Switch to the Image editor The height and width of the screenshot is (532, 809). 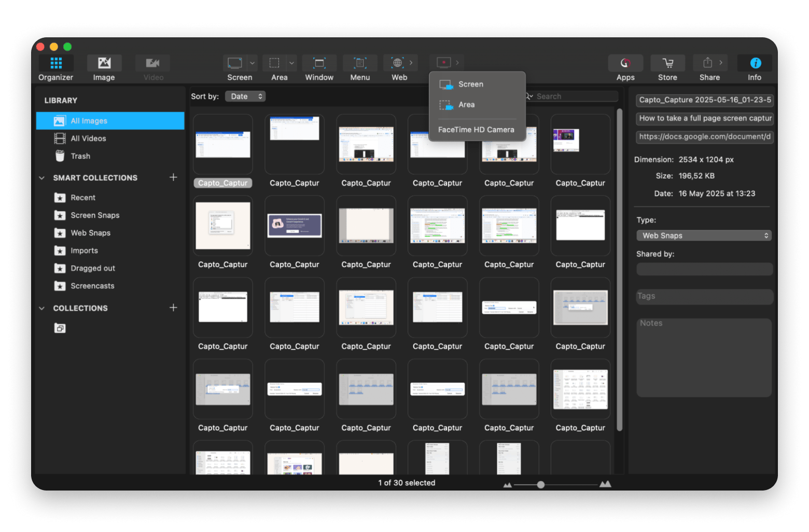pos(104,63)
